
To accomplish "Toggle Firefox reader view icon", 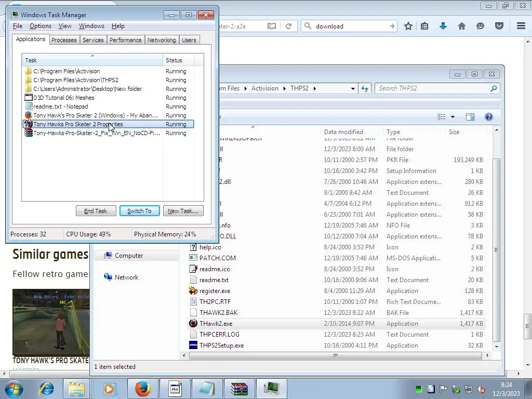I will click(271, 26).
